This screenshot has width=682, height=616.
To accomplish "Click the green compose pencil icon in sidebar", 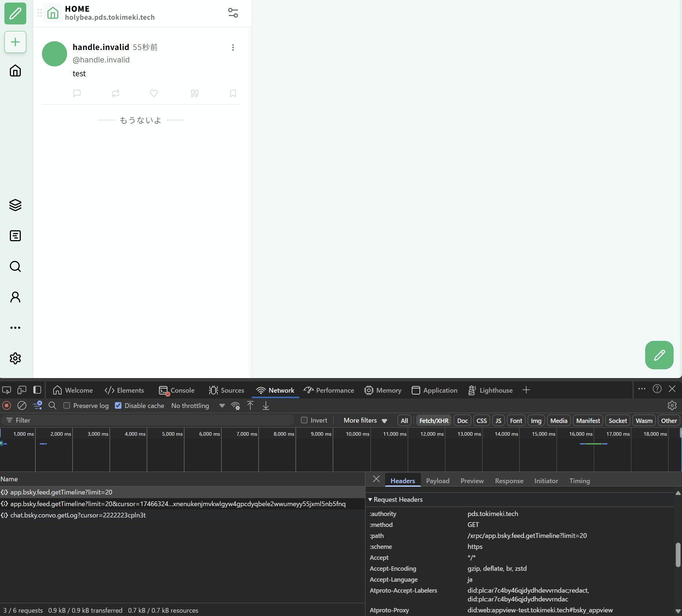I will (x=15, y=14).
